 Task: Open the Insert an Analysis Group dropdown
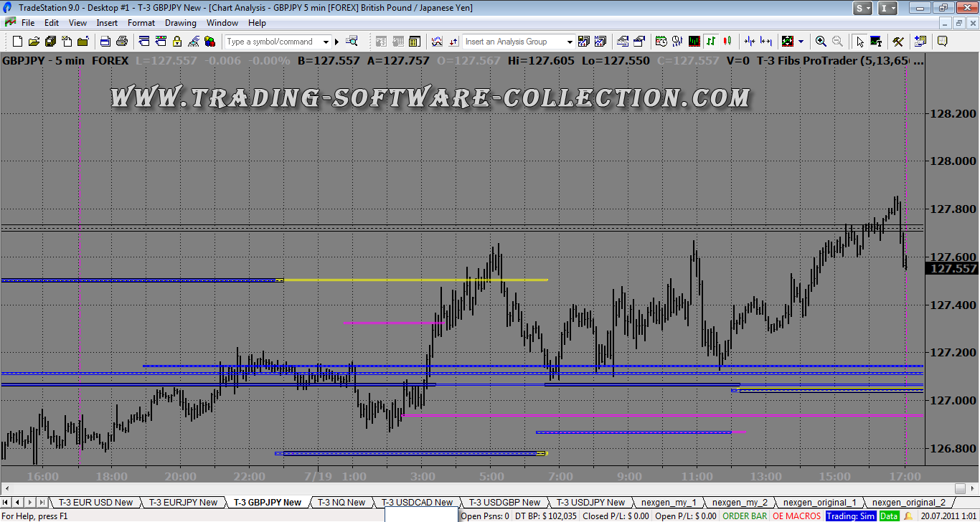[x=570, y=42]
